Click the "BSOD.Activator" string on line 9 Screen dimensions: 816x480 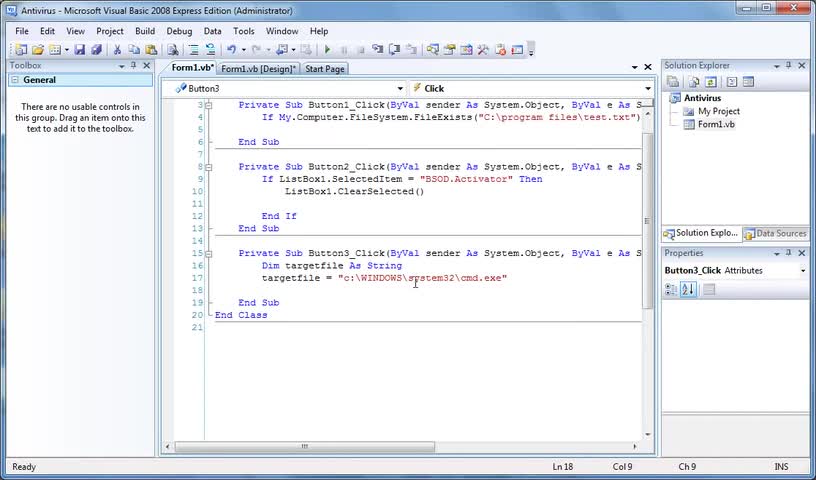tap(466, 179)
